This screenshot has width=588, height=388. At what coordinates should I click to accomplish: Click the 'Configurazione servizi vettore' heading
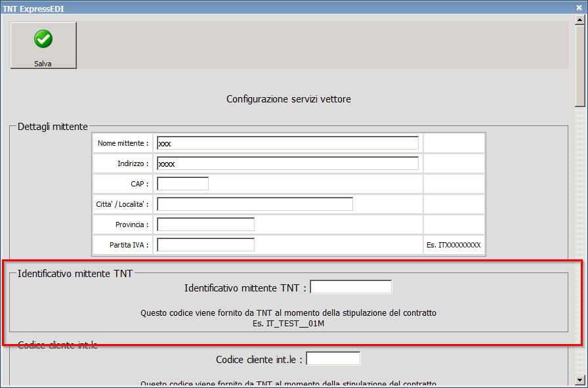tap(288, 99)
